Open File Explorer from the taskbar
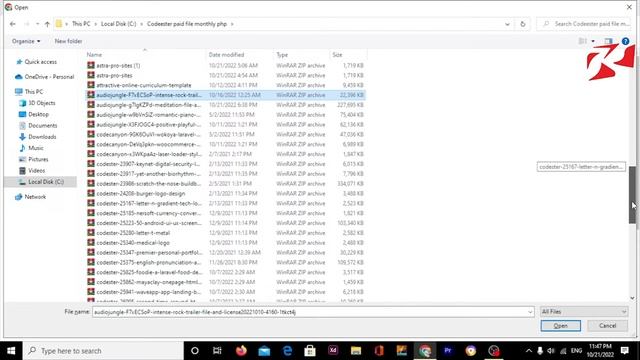 coord(356,351)
